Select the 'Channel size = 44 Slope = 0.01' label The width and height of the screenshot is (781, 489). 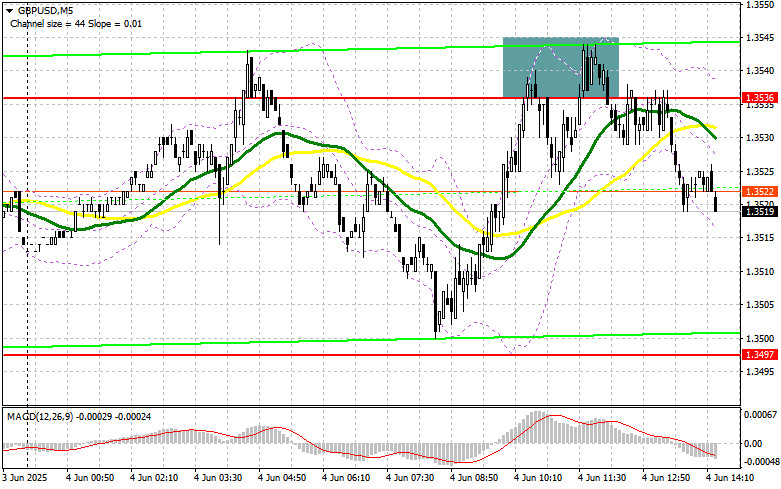76,23
